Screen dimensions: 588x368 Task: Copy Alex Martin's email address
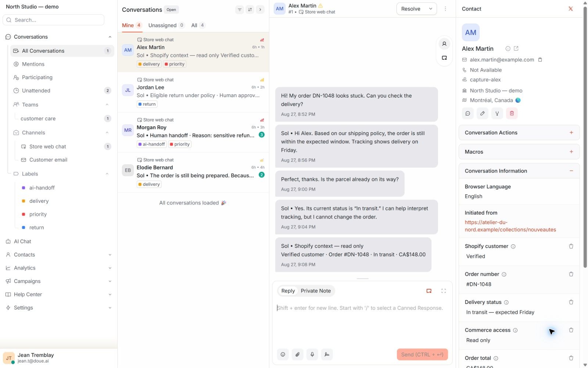coord(540,60)
